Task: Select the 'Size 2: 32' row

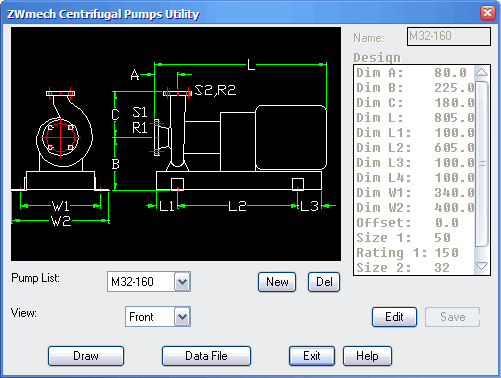Action: click(414, 268)
